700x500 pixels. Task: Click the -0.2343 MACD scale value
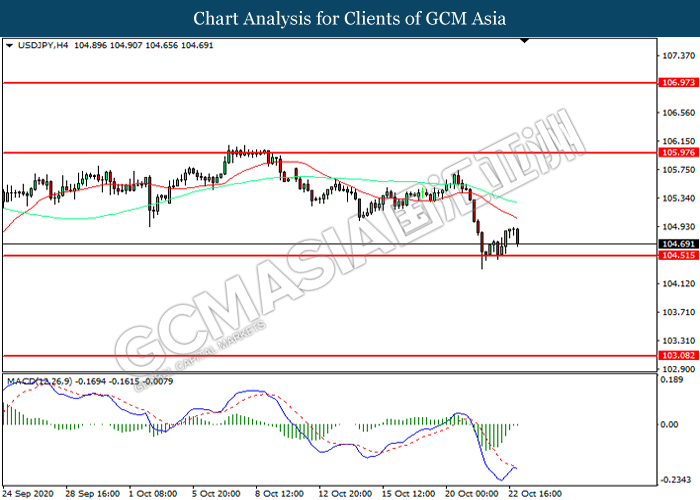pos(677,480)
